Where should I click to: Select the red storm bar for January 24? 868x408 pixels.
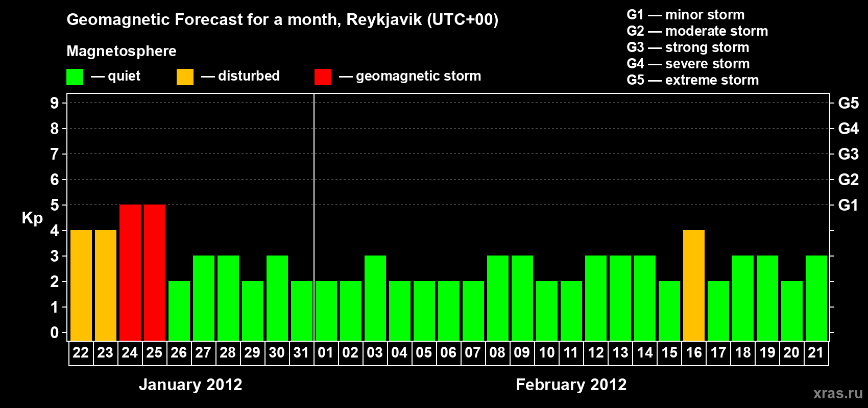130,272
